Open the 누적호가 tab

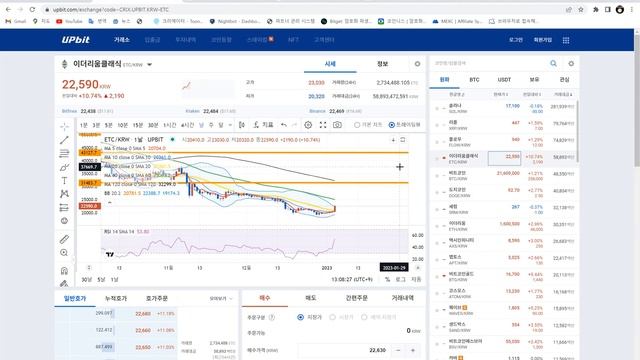[x=116, y=298]
